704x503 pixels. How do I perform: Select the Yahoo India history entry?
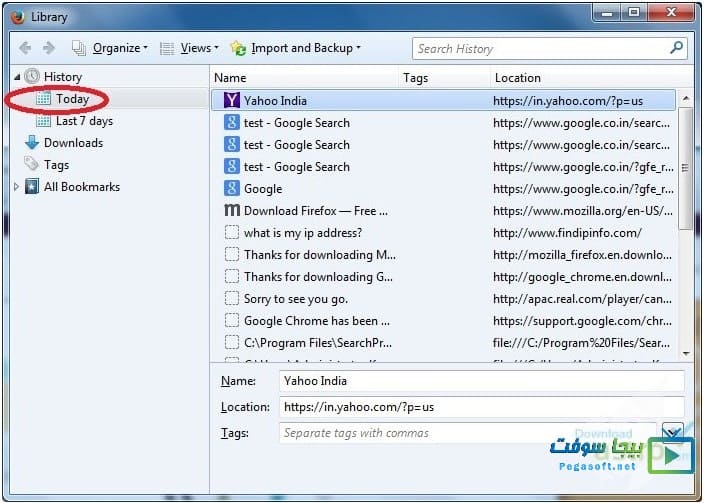pyautogui.click(x=444, y=100)
